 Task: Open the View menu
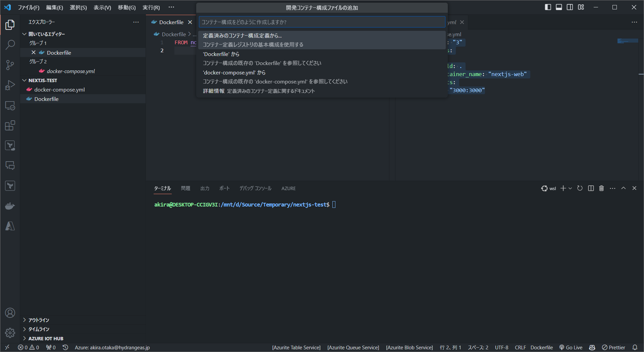pos(102,7)
